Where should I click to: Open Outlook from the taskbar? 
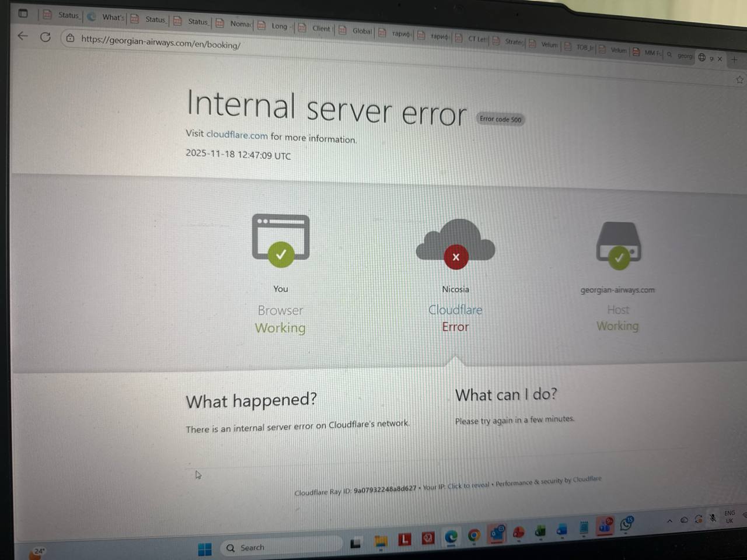[x=497, y=533]
